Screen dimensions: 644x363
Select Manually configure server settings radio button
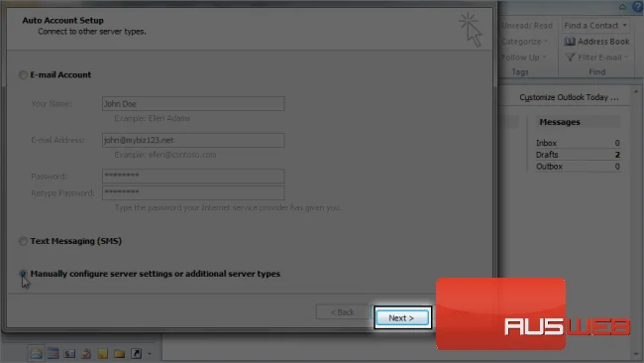(x=23, y=274)
